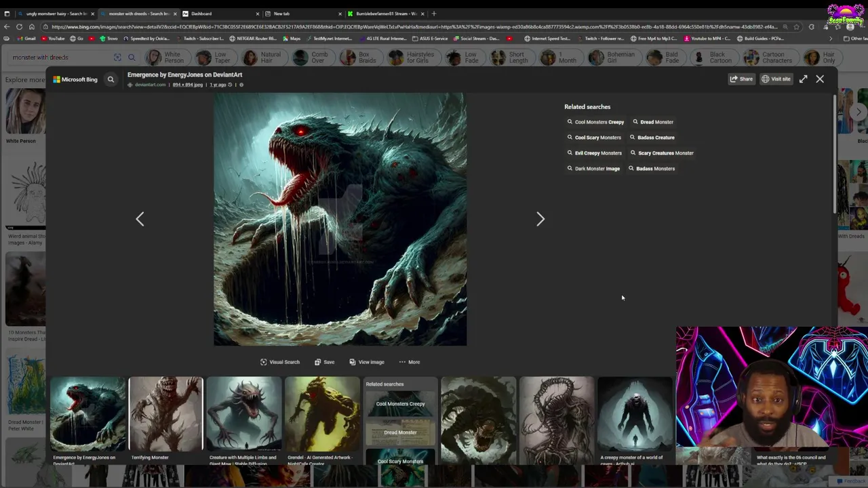This screenshot has height=488, width=868.
Task: Open Speedtest by Ookla bookmark
Action: coord(146,39)
